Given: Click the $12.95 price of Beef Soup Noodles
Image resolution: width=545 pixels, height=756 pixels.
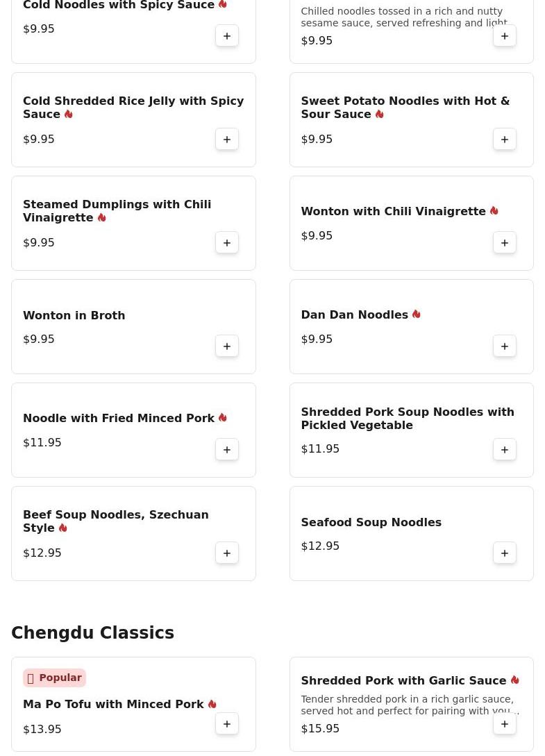Looking at the screenshot, I should 42,553.
